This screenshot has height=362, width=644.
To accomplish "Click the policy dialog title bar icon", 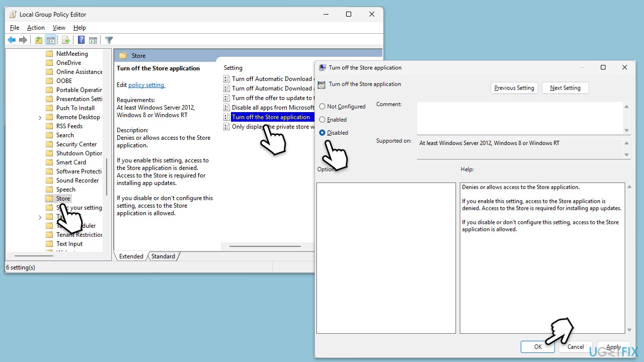I will (322, 67).
